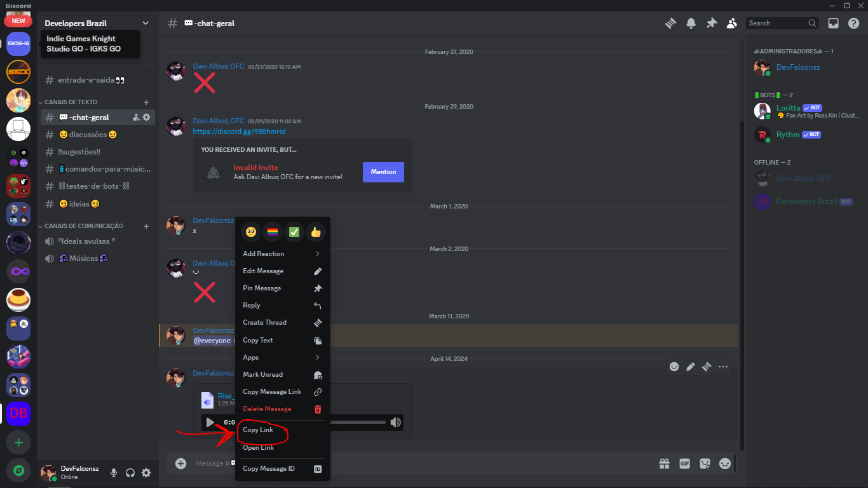
Task: Click the attachment plus button in message bar
Action: [x=181, y=464]
